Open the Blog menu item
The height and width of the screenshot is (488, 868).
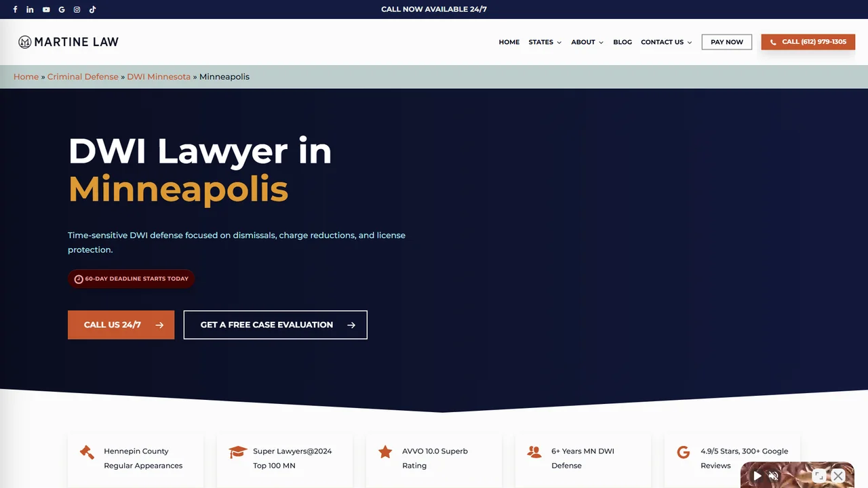[623, 42]
